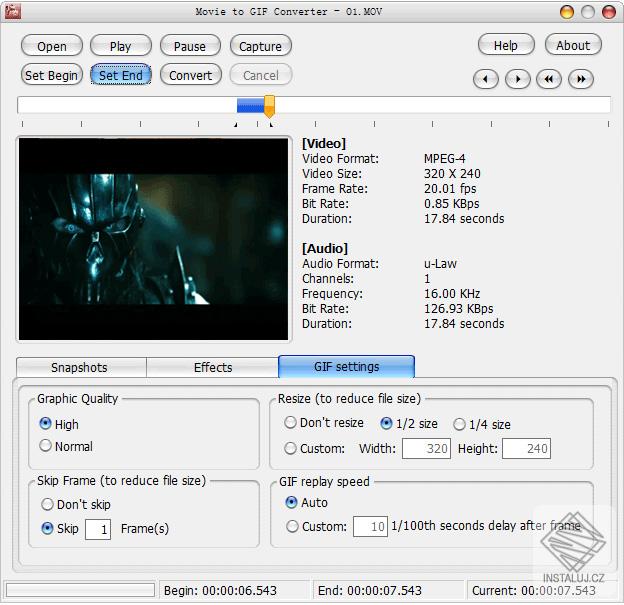Viewport: 624px width, 605px height.
Task: Minimize window with orange button
Action: (567, 12)
